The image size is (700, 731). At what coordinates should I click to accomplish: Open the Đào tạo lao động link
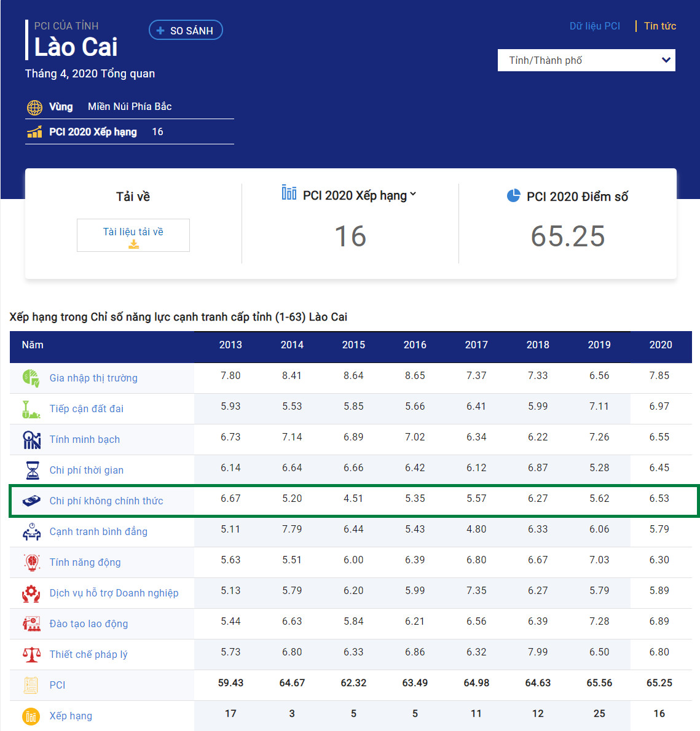88,624
